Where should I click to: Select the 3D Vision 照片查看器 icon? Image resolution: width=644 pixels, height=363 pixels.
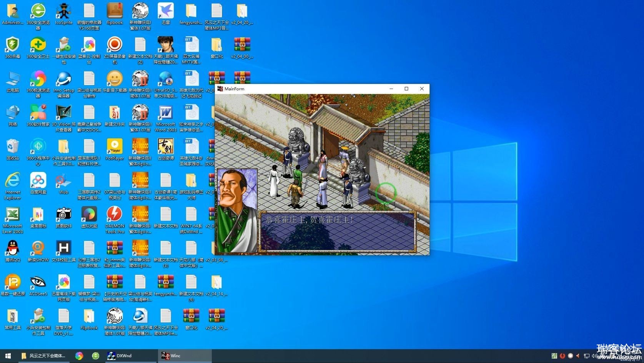[63, 118]
